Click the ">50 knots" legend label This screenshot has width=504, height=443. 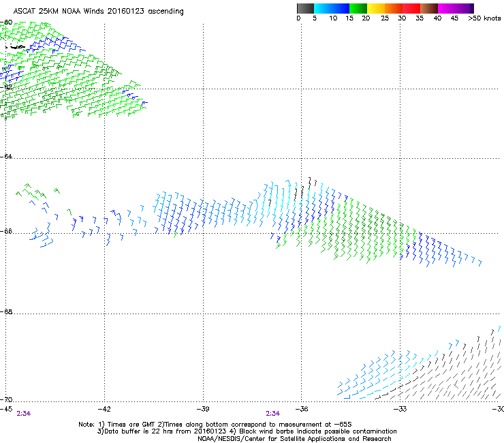[x=484, y=18]
